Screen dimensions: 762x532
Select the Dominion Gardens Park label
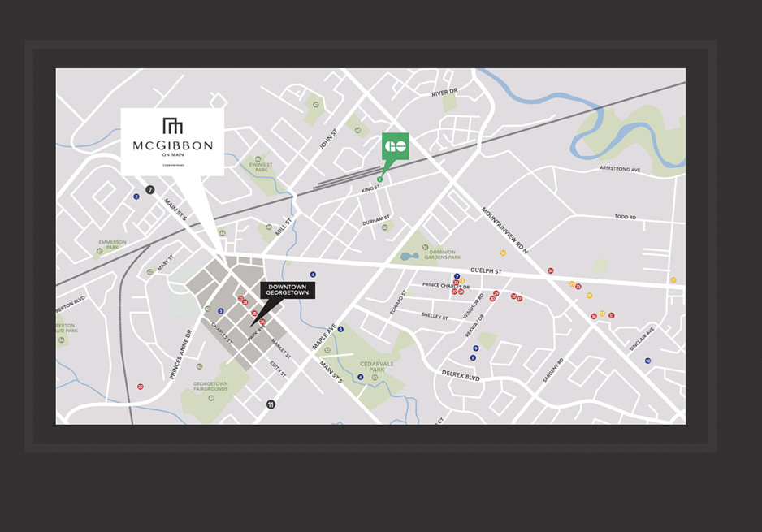click(x=442, y=254)
